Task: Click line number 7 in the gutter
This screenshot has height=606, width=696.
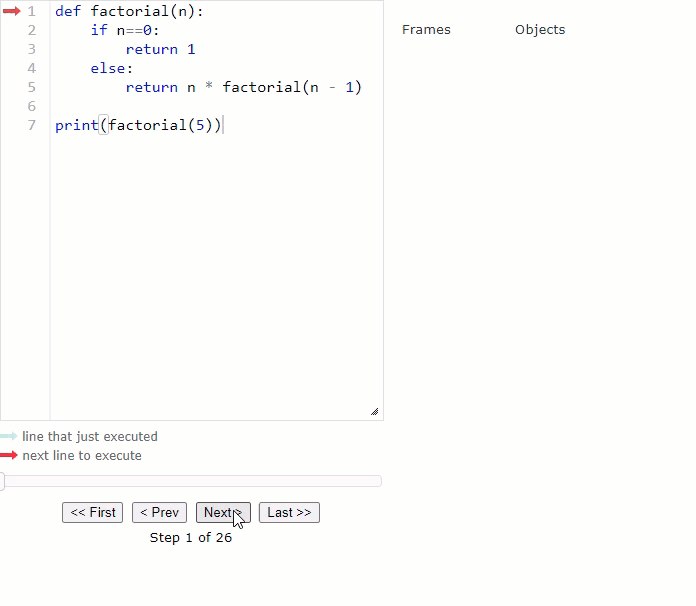Action: pyautogui.click(x=32, y=125)
